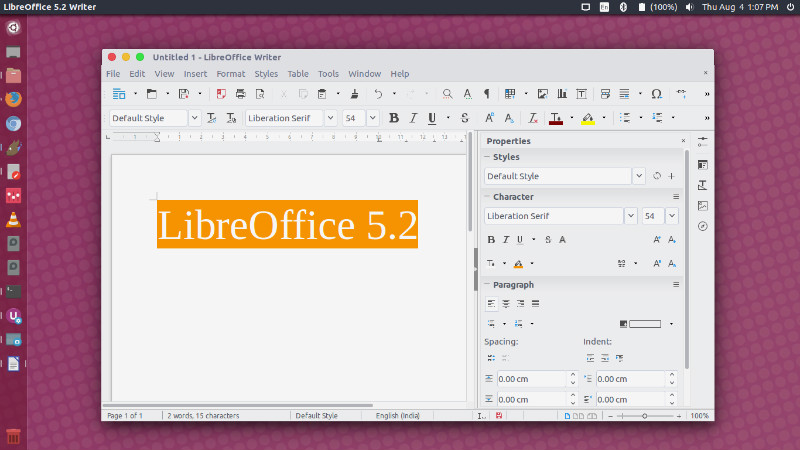
Task: Click New Style plus button in sidebar
Action: [x=671, y=176]
